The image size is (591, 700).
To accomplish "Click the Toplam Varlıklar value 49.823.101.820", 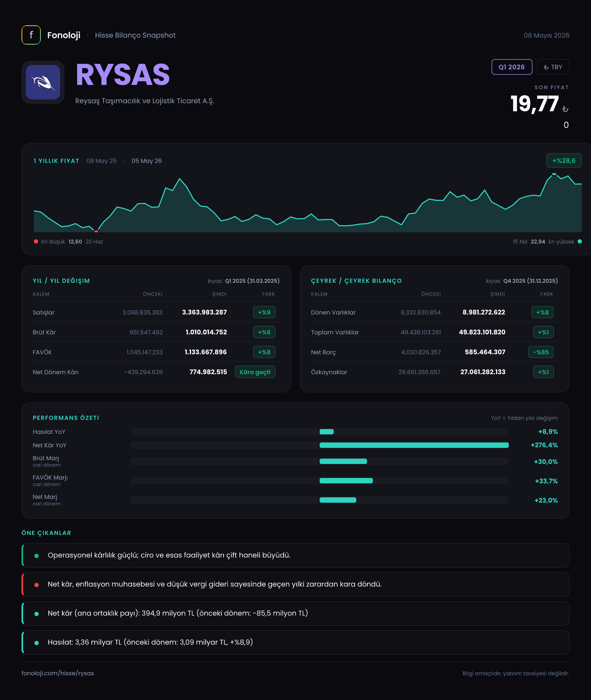I will coord(482,332).
